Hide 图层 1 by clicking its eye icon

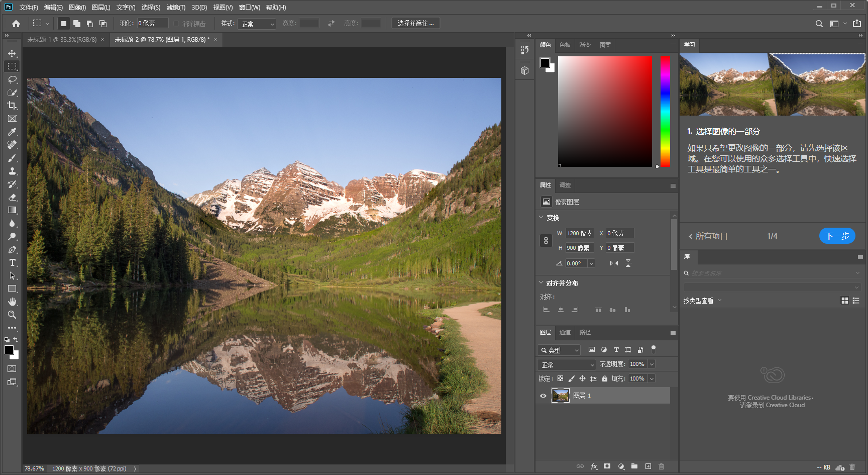pyautogui.click(x=543, y=396)
